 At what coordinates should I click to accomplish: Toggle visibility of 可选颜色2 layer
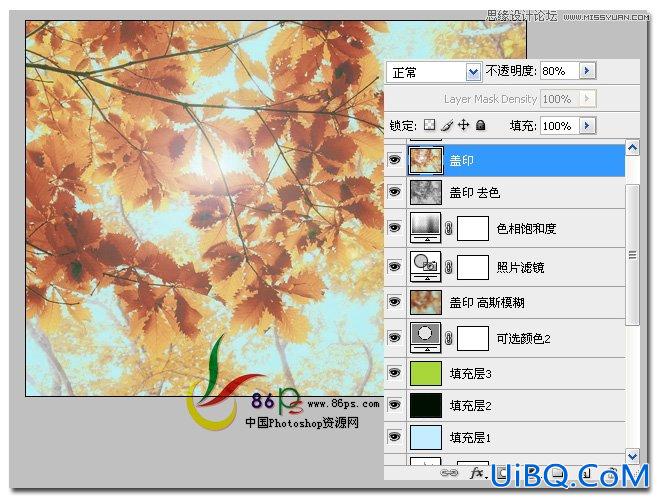click(394, 338)
